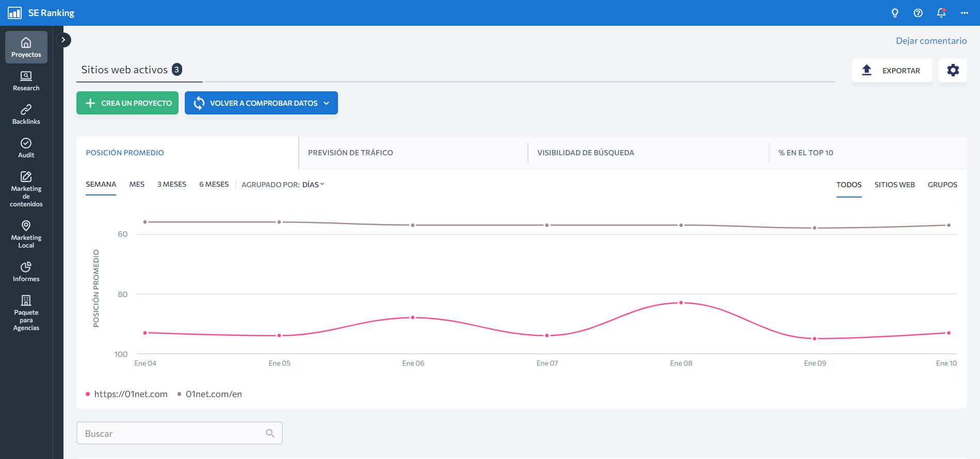
Task: Open the lightbulb tips icon
Action: (895, 13)
